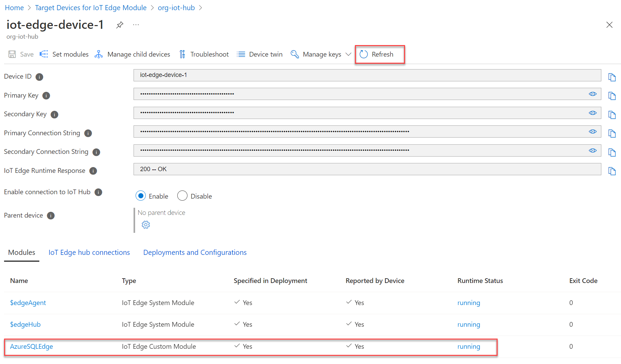This screenshot has width=621, height=364.
Task: Open Manage child devices
Action: [x=132, y=54]
